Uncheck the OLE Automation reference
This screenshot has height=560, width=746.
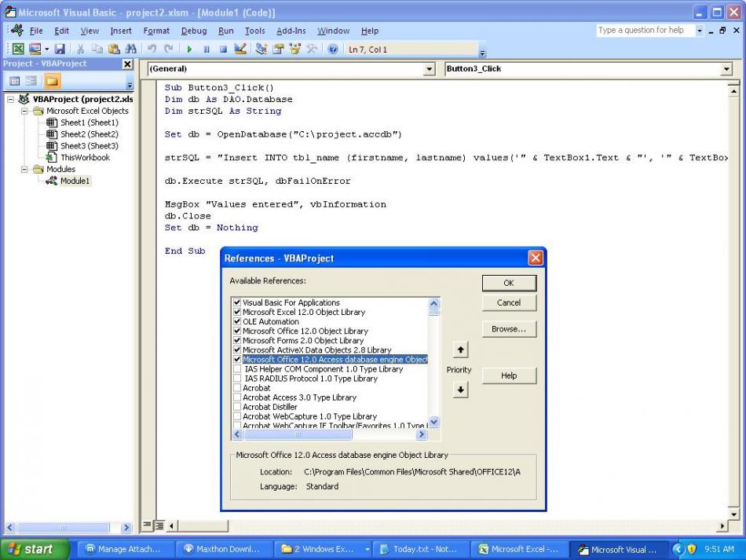pyautogui.click(x=237, y=321)
